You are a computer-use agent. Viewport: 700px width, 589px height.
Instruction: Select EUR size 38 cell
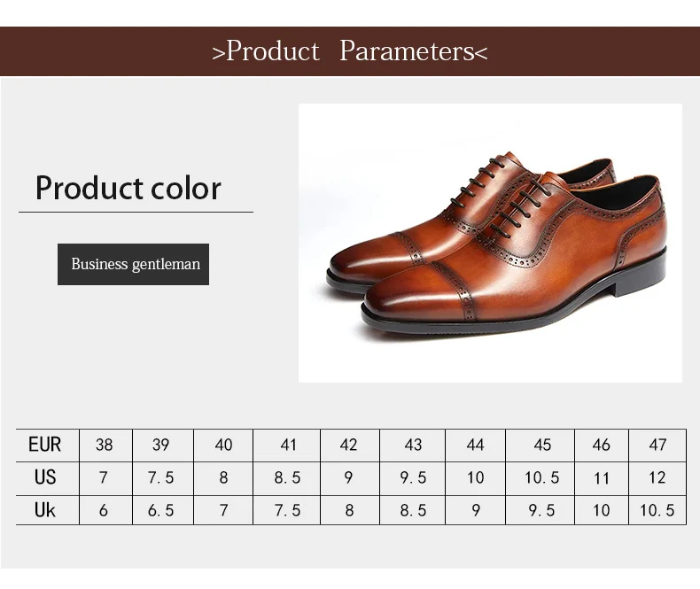pos(104,445)
